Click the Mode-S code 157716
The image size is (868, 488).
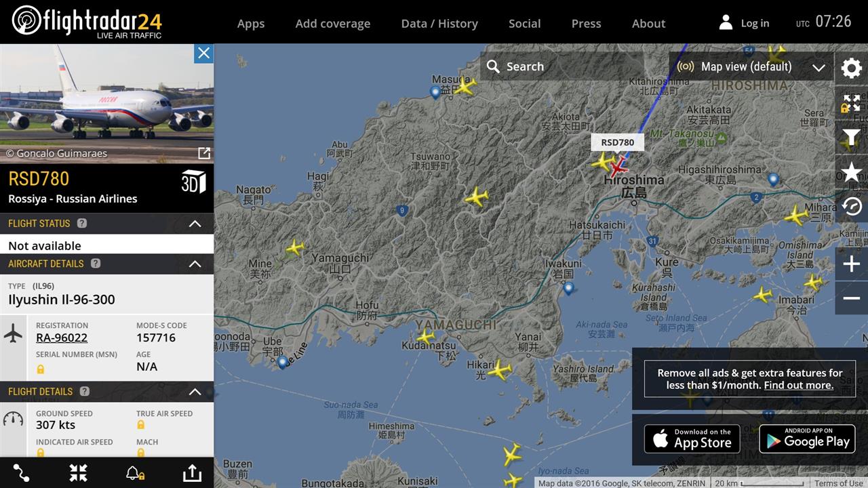[x=156, y=338]
